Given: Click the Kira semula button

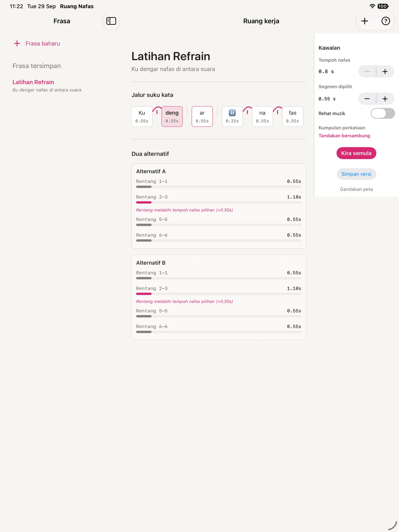Looking at the screenshot, I should (356, 153).
